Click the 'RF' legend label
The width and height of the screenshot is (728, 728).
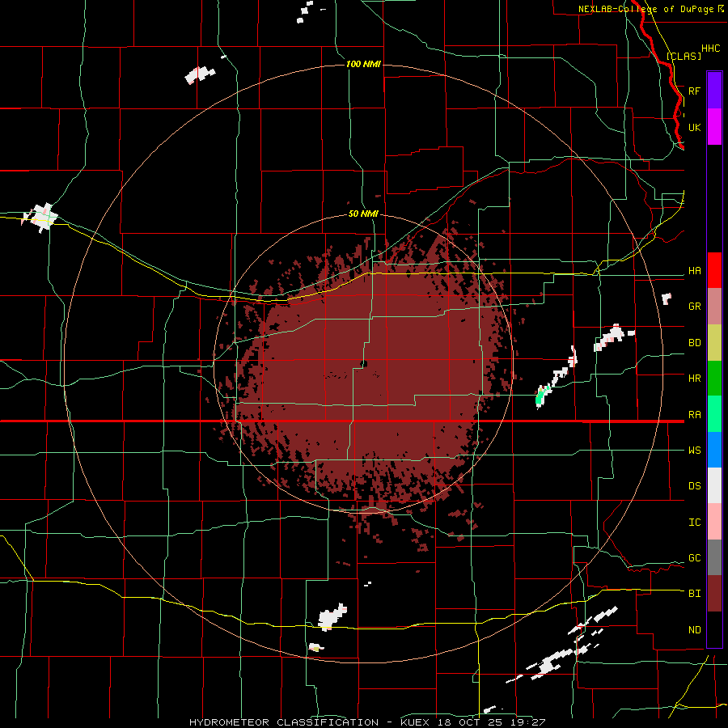[x=694, y=91]
